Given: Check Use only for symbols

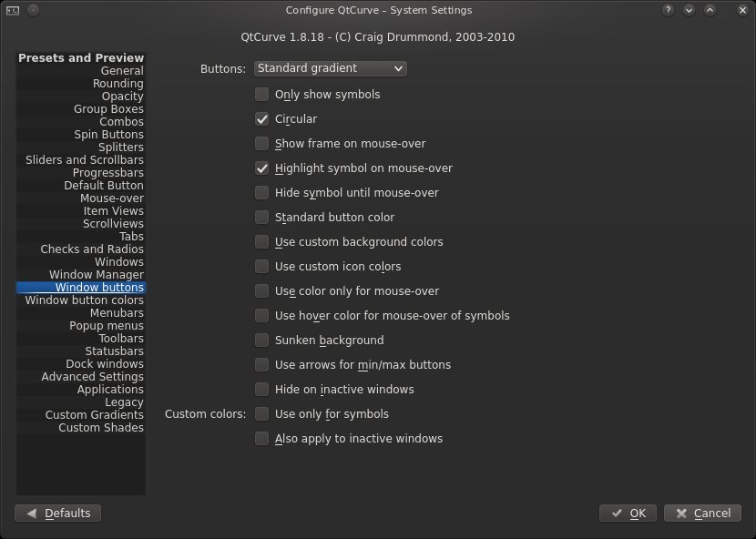Looking at the screenshot, I should point(261,414).
